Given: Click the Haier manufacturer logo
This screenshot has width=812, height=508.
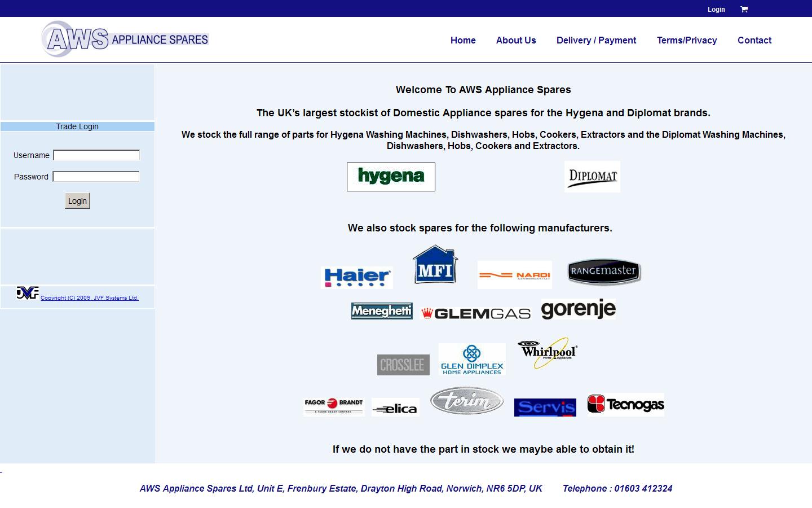Looking at the screenshot, I should [x=356, y=276].
